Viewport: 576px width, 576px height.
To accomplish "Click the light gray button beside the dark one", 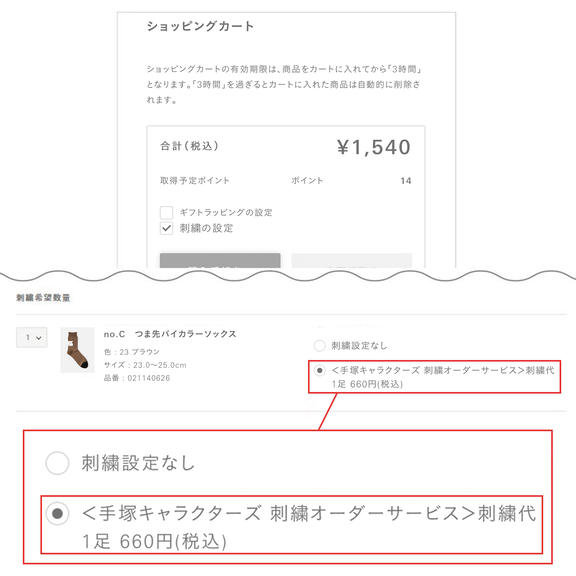I will [x=352, y=260].
